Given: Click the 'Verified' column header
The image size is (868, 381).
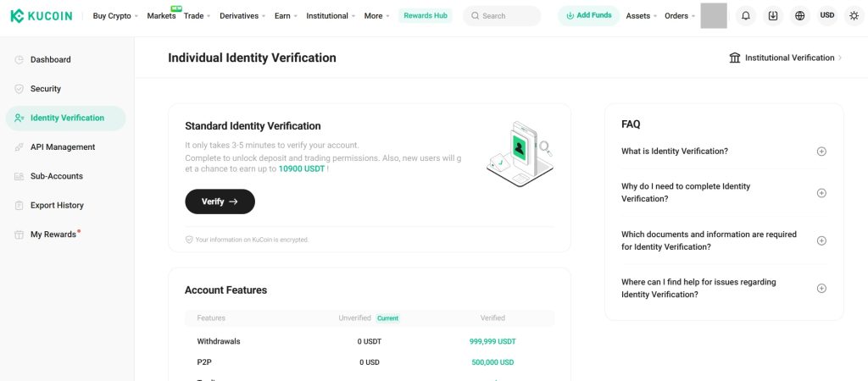Looking at the screenshot, I should point(492,318).
